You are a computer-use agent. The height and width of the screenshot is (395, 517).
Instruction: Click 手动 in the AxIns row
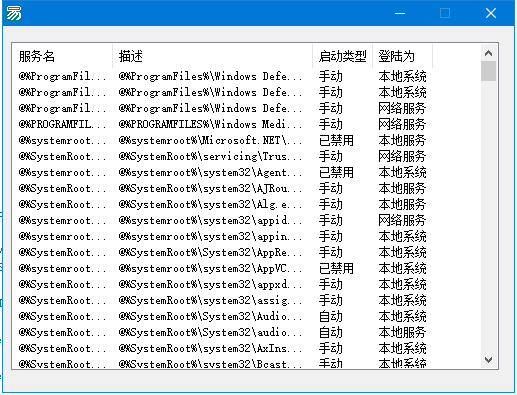click(330, 348)
